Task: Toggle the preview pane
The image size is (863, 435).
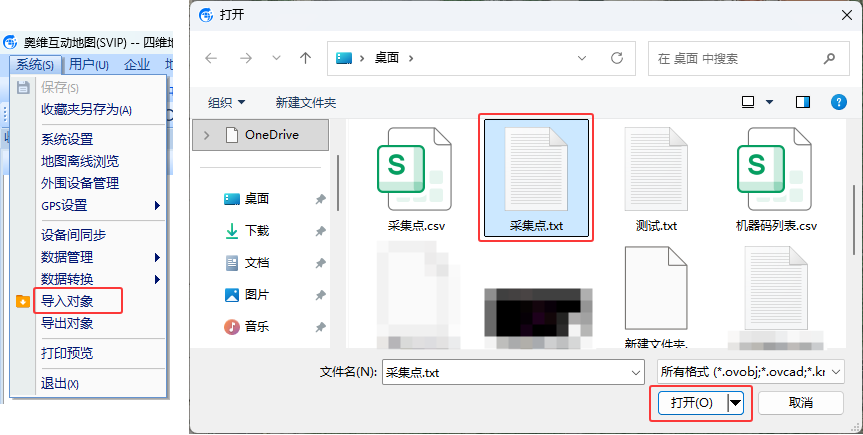Action: point(803,102)
